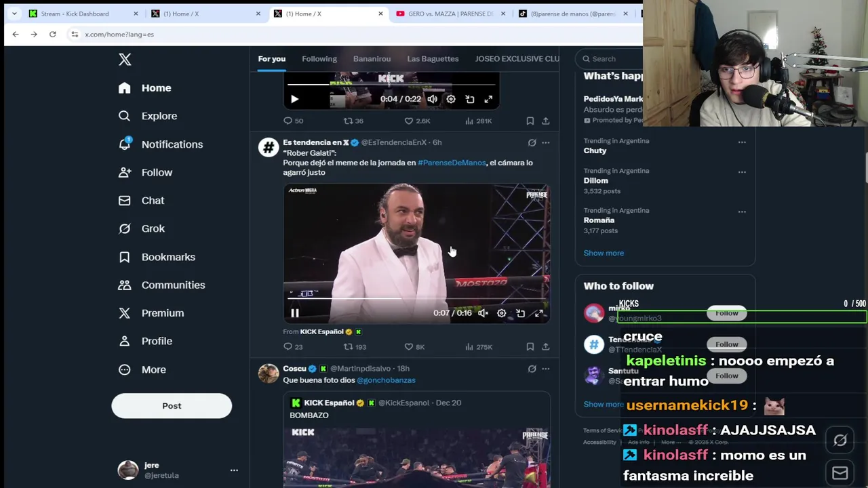This screenshot has width=868, height=488.
Task: Open Explore in the sidebar
Action: [x=148, y=116]
